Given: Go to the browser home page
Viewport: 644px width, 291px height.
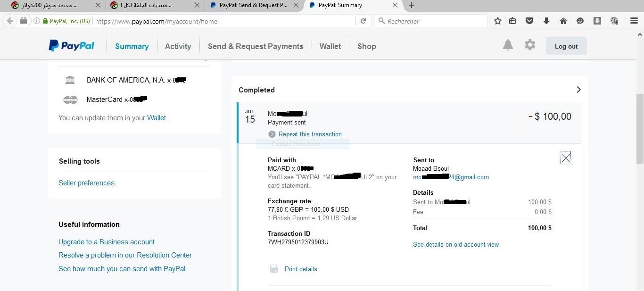Looking at the screenshot, I should [563, 21].
